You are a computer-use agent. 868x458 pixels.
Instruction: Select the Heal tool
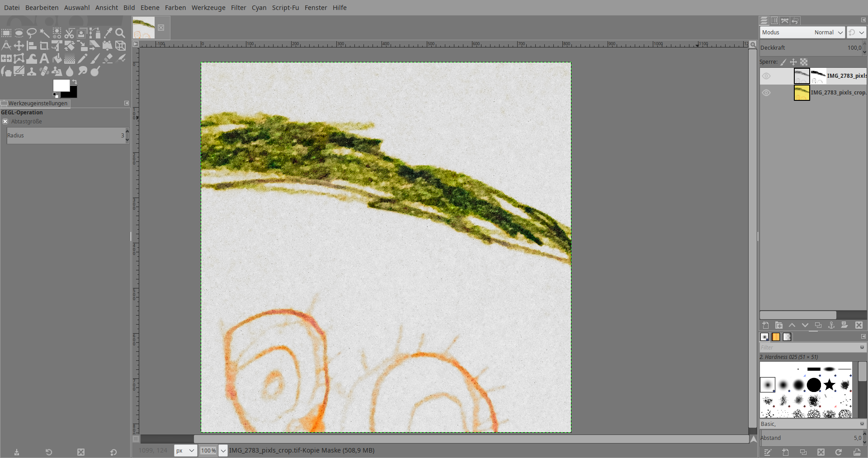click(44, 71)
